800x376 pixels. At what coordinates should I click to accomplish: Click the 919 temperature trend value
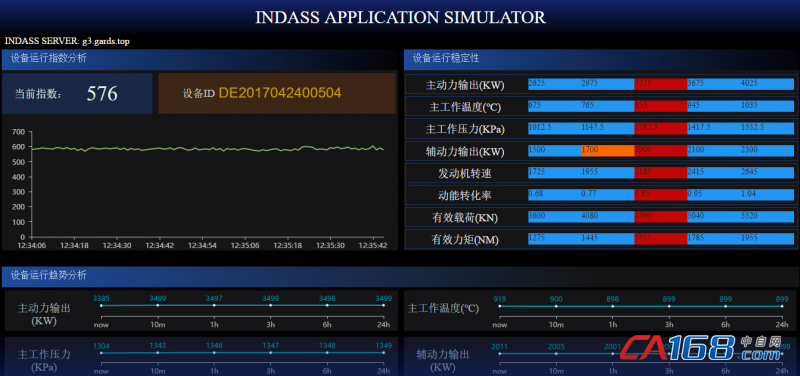[500, 299]
